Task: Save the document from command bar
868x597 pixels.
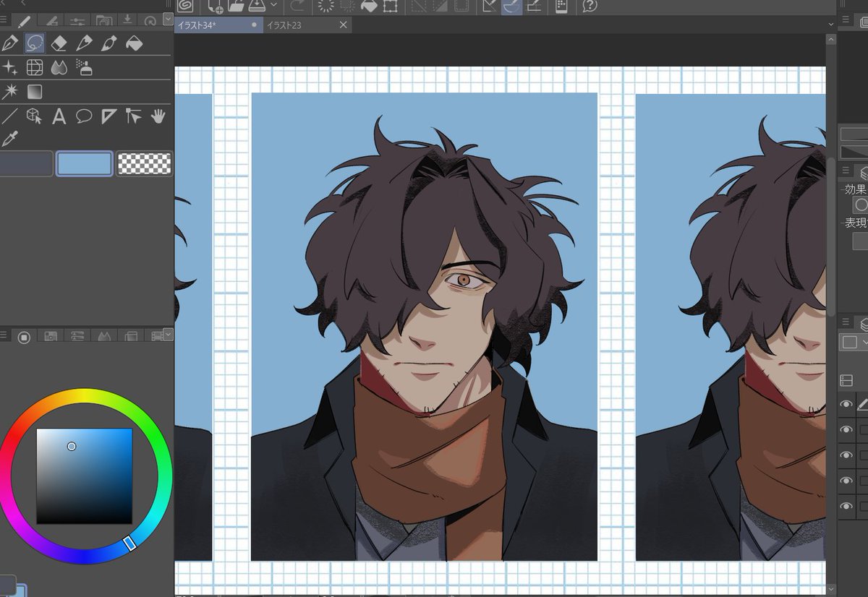Action: (x=257, y=6)
